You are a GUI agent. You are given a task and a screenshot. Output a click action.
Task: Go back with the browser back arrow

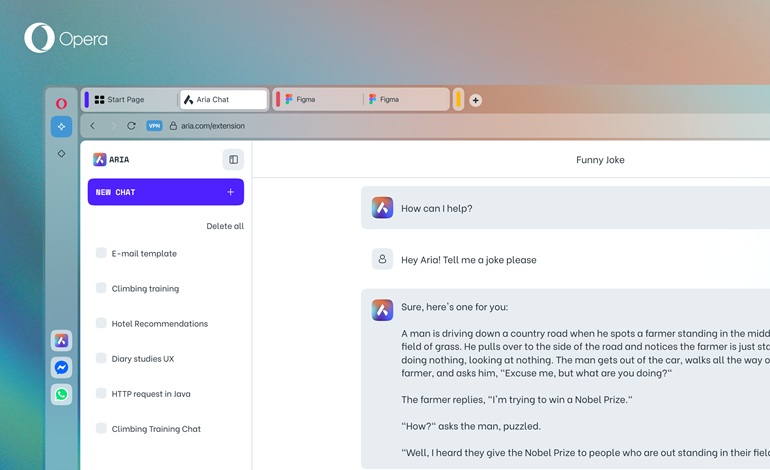tap(92, 126)
